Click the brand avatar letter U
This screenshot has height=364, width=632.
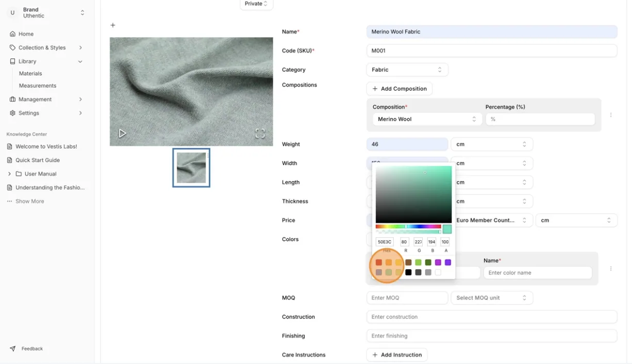pyautogui.click(x=13, y=13)
